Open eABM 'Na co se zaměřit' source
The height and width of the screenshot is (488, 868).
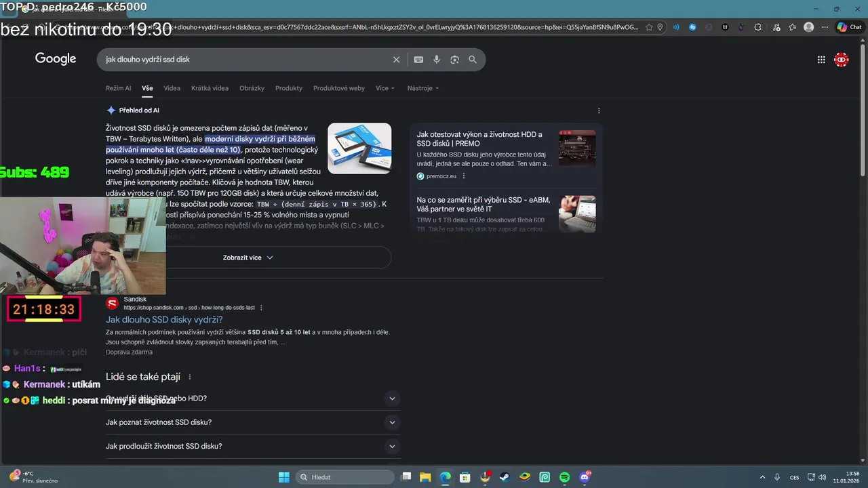tap(484, 204)
